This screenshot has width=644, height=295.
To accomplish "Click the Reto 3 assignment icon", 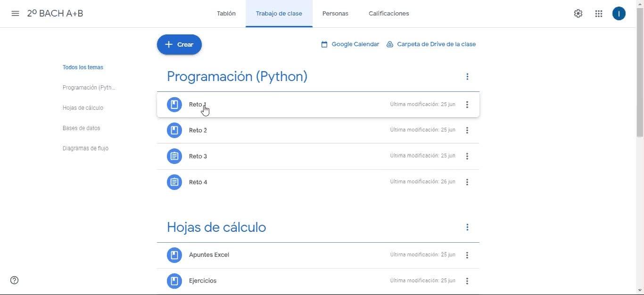I will pyautogui.click(x=174, y=156).
